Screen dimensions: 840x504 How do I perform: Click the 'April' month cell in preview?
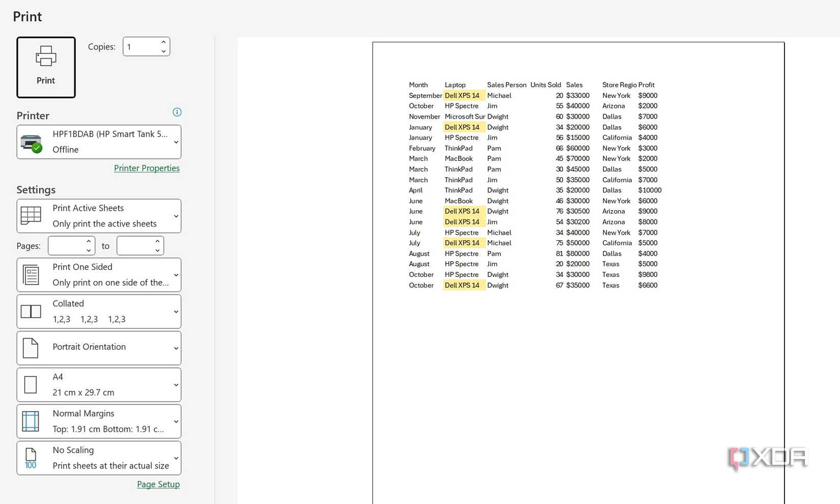(416, 190)
